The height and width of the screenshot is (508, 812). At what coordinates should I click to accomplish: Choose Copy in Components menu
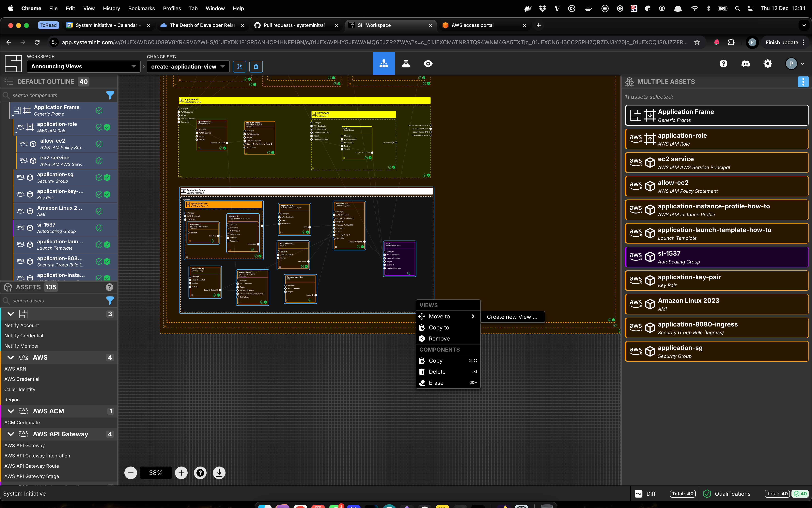[x=448, y=361]
